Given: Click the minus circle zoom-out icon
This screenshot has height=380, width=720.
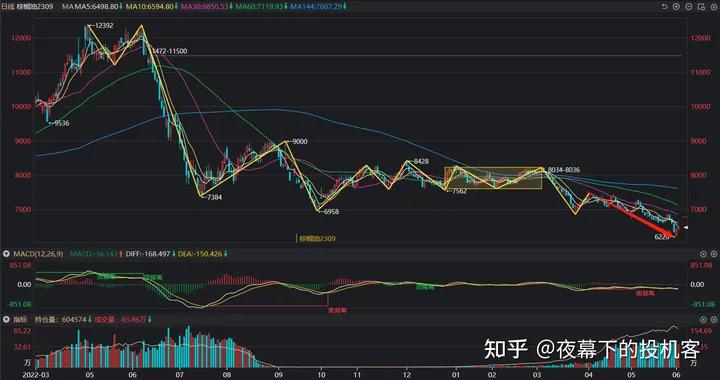Looking at the screenshot, I should tap(688, 7).
